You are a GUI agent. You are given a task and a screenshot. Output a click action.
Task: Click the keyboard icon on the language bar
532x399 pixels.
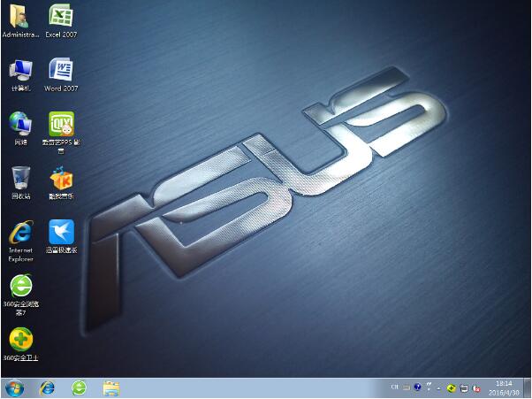click(x=407, y=387)
